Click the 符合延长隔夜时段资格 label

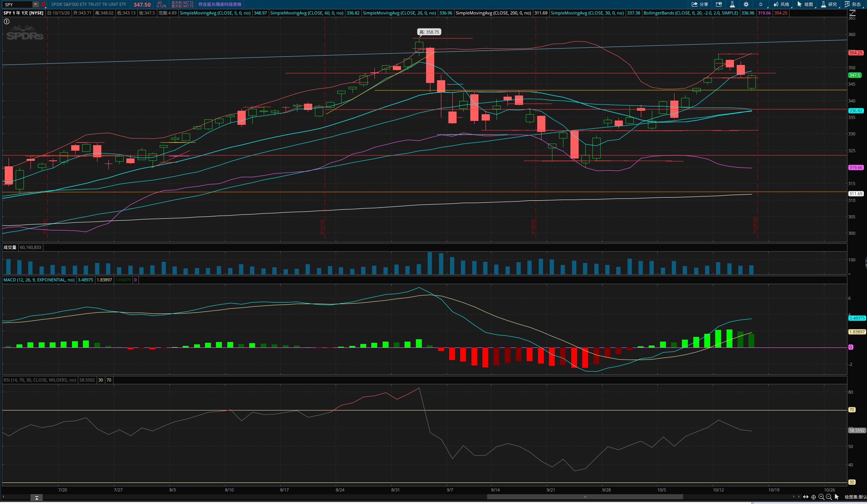click(220, 4)
